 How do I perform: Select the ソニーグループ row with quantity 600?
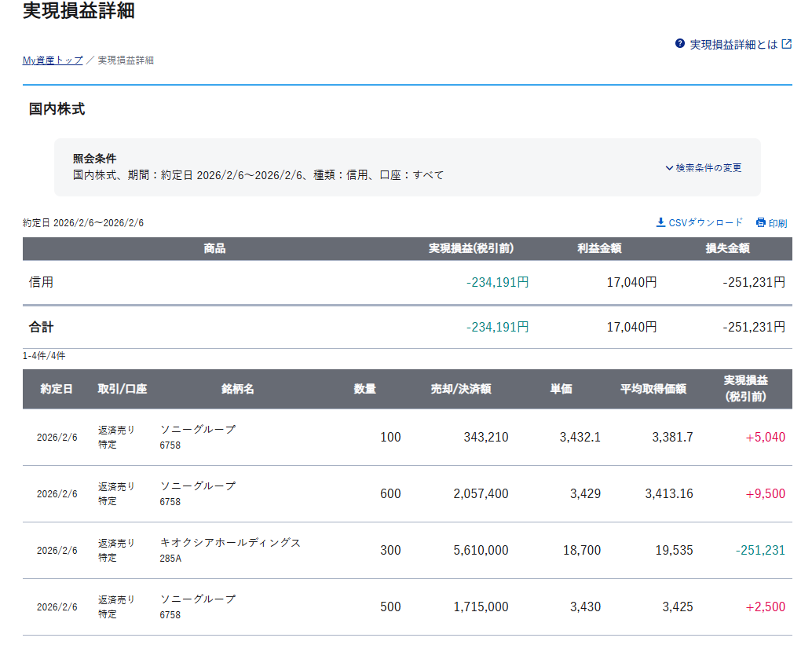(198, 486)
